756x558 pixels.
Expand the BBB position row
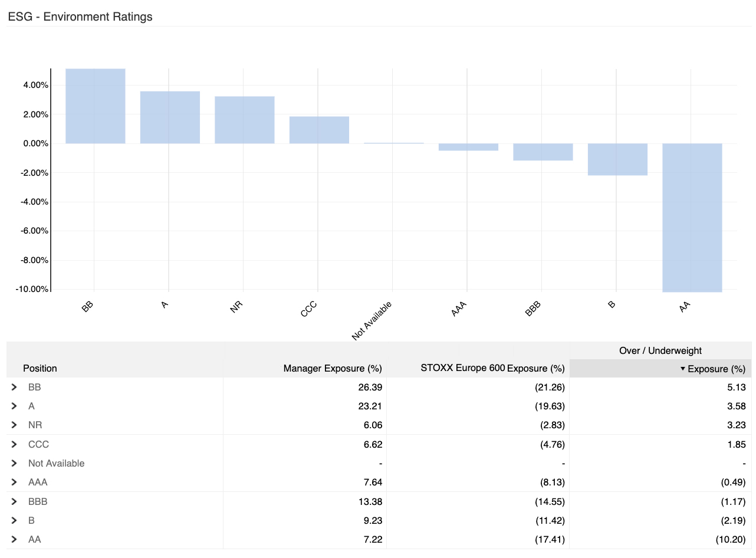tap(14, 501)
